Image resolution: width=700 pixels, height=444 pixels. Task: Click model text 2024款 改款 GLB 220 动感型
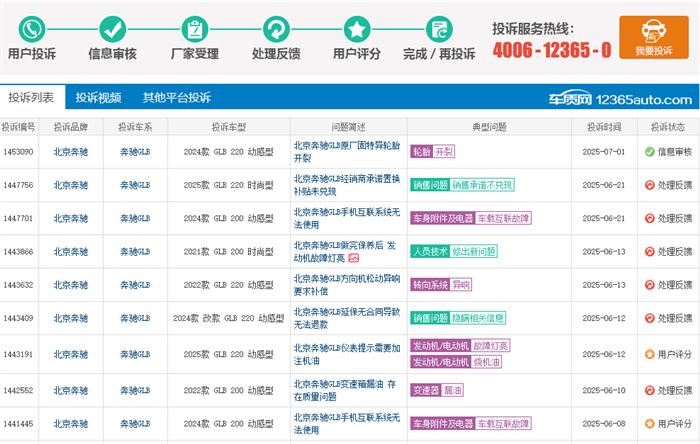(x=229, y=318)
